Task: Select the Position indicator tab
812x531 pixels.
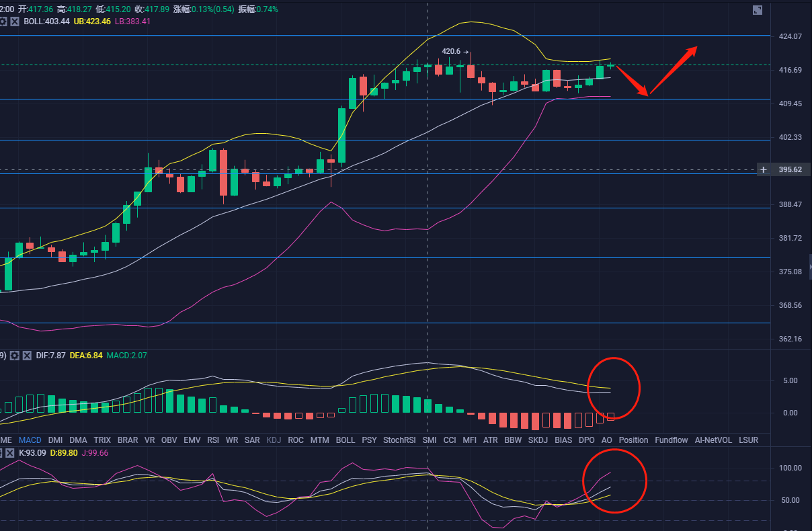Action: (634, 440)
